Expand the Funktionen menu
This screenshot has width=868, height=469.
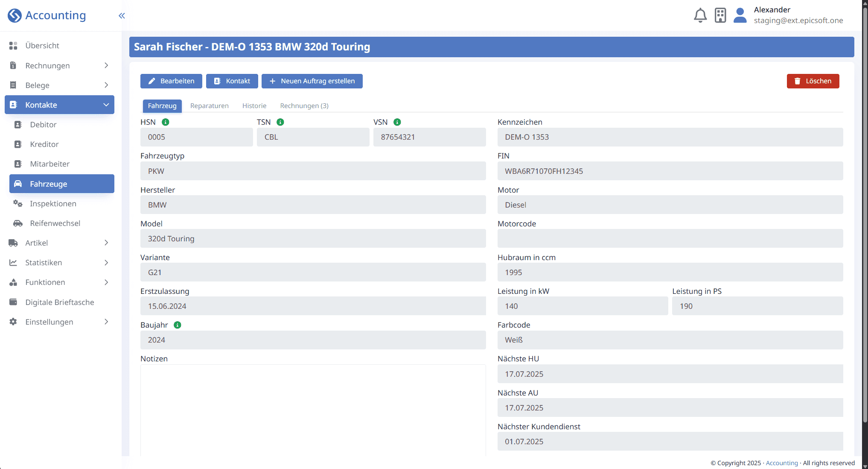59,282
